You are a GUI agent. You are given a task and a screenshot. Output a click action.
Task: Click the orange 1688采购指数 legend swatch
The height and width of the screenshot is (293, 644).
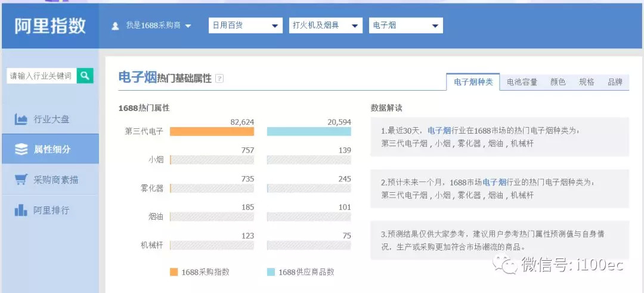coord(174,272)
